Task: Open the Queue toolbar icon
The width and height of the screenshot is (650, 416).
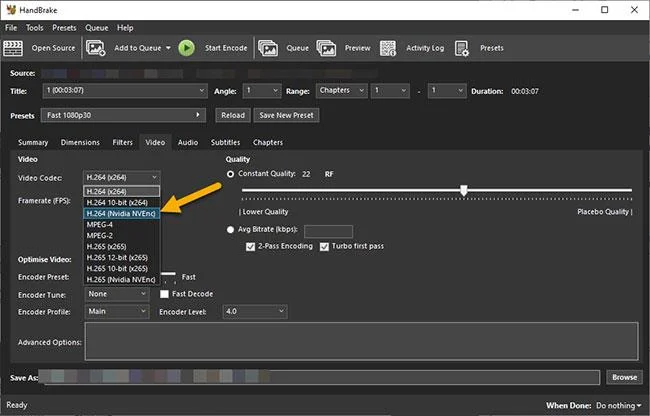Action: (268, 48)
